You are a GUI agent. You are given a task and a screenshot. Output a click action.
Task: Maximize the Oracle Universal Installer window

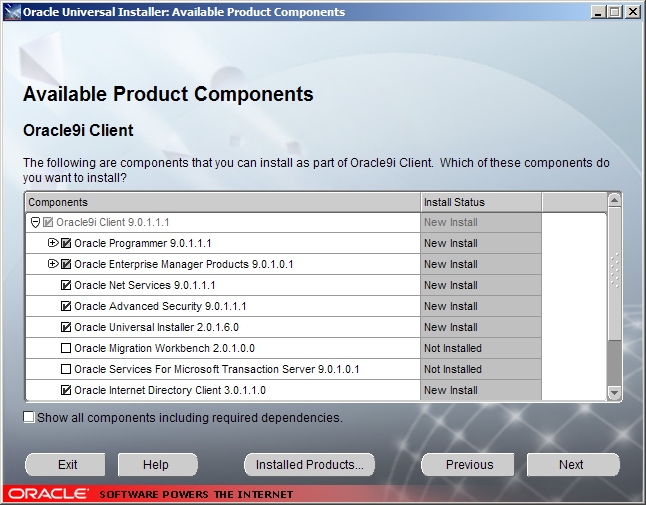pos(614,12)
